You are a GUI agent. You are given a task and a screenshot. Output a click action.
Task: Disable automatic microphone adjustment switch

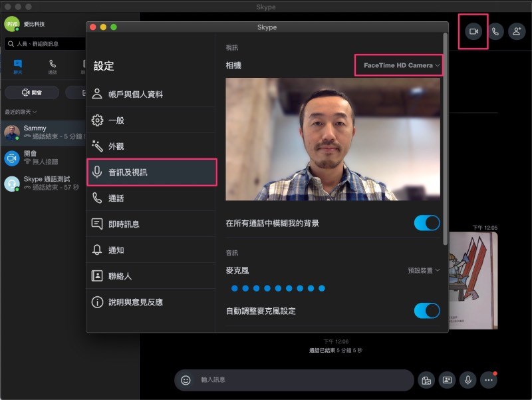coord(427,311)
